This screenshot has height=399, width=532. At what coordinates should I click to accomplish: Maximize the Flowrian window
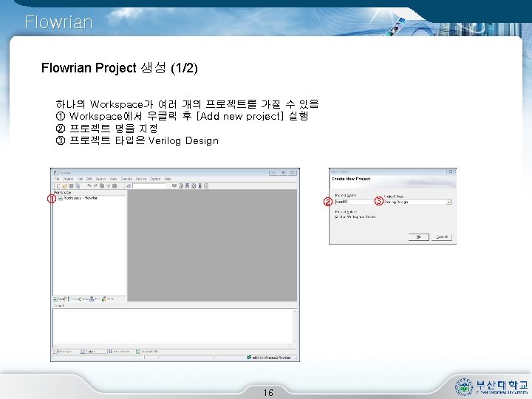pyautogui.click(x=282, y=173)
